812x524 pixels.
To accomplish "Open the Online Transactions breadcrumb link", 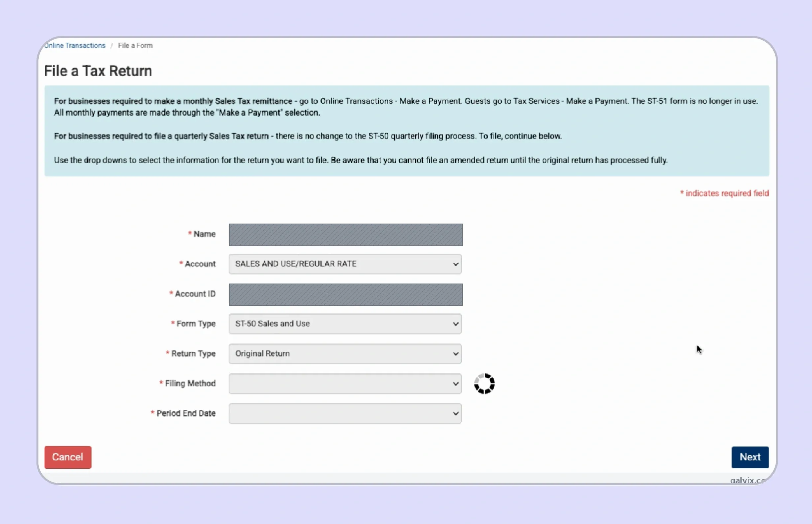I will pyautogui.click(x=75, y=46).
